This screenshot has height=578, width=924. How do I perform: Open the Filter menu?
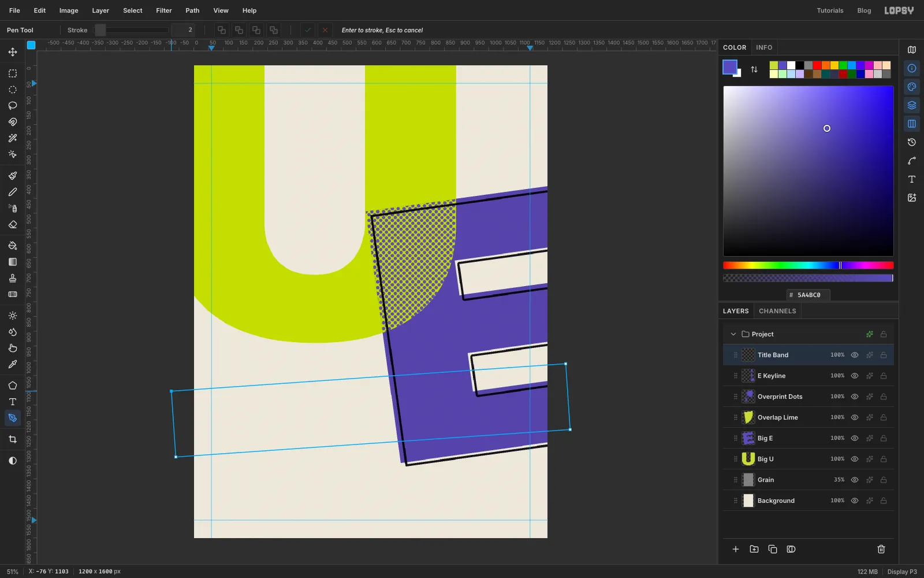(164, 10)
